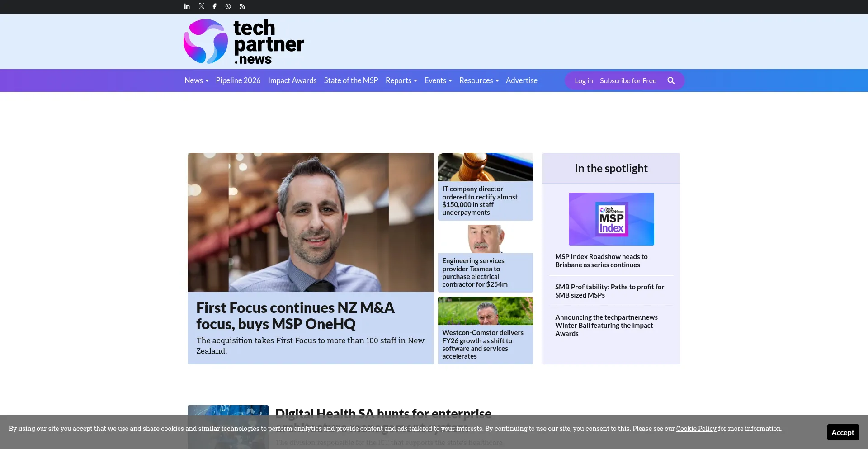Open the X (Twitter) social icon
The height and width of the screenshot is (449, 868).
(201, 6)
